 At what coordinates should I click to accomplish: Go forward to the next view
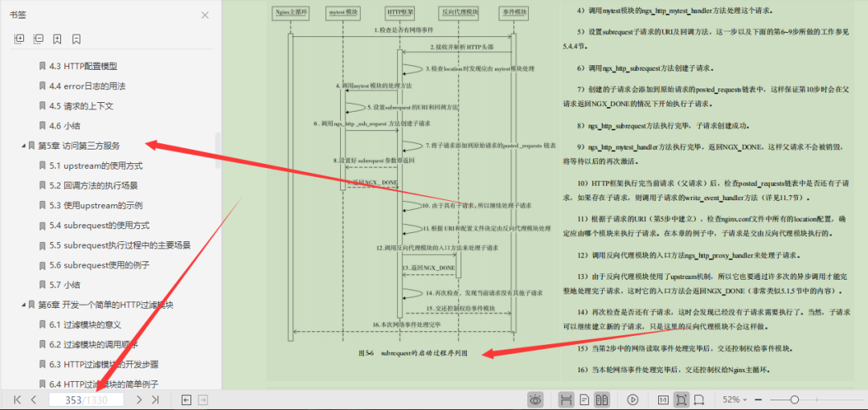coord(203,400)
